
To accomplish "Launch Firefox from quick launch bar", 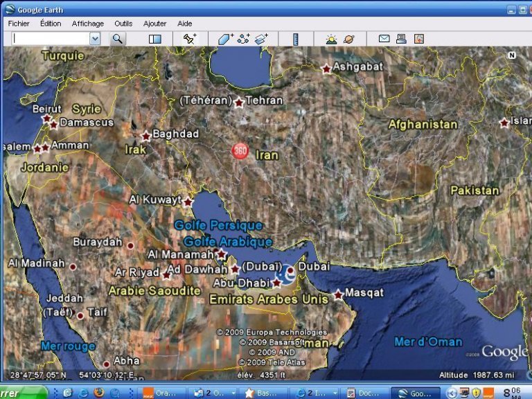I will click(x=99, y=393).
